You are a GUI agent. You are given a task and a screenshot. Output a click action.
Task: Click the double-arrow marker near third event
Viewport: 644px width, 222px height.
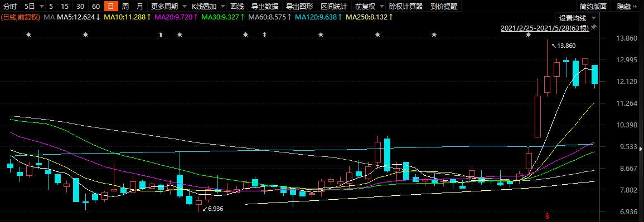pyautogui.click(x=161, y=35)
